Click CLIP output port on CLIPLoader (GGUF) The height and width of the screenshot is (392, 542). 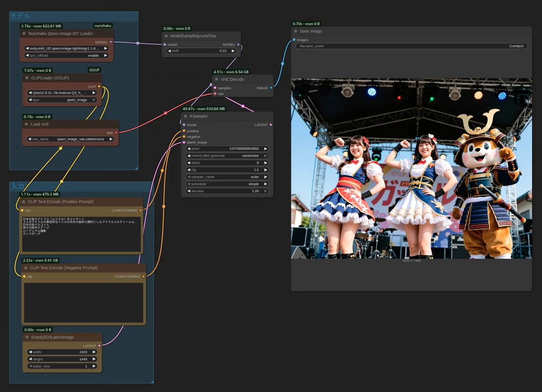pyautogui.click(x=99, y=86)
